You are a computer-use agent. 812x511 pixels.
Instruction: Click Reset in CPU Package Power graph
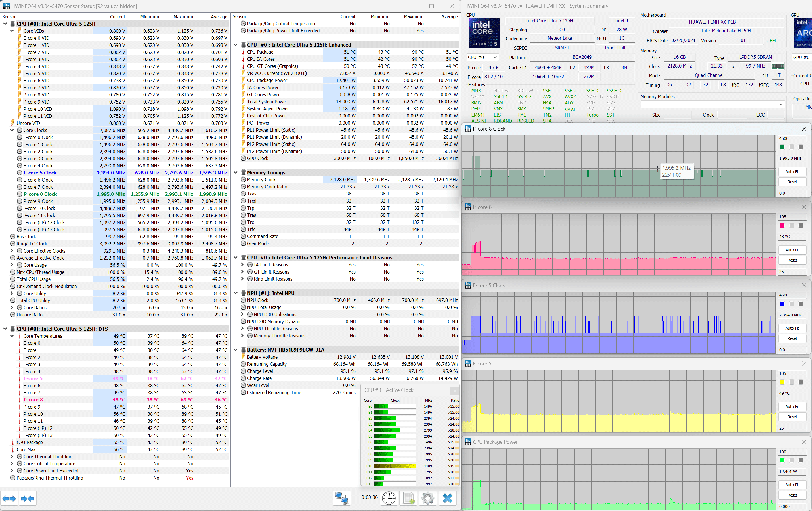pos(792,495)
